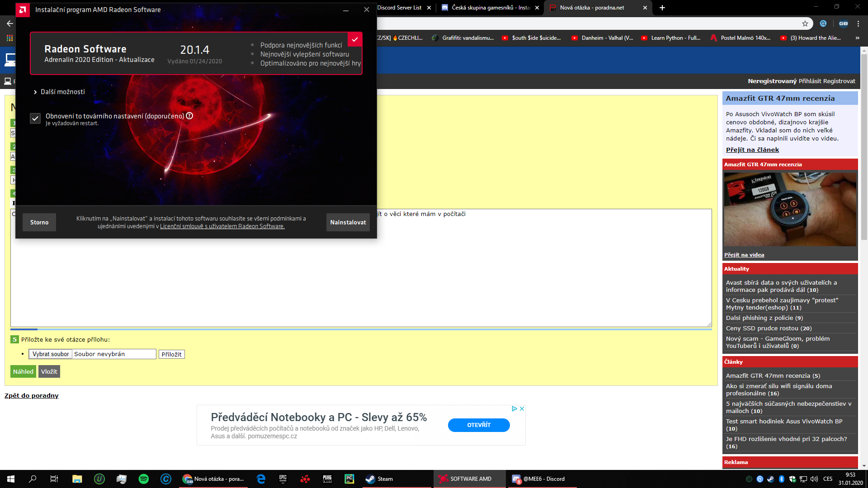Click the Vybrat soubor file chooser

[51, 354]
